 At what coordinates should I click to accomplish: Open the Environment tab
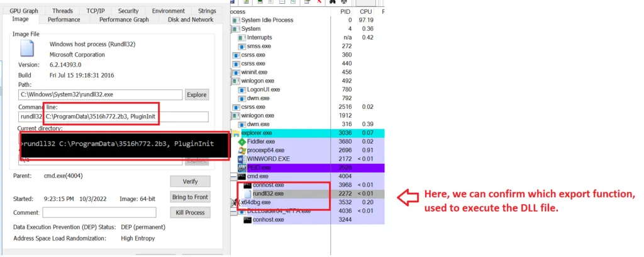click(x=169, y=11)
